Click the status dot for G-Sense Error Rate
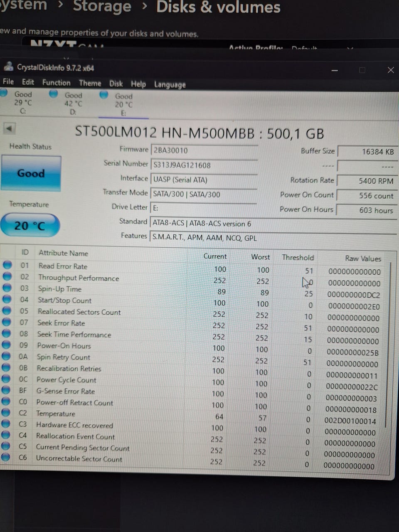 (x=6, y=390)
